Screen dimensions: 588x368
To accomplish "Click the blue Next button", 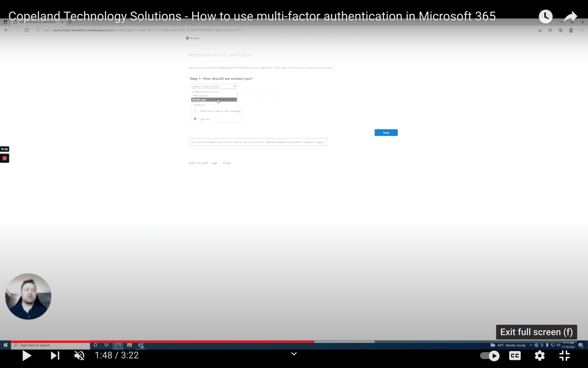I will [386, 132].
